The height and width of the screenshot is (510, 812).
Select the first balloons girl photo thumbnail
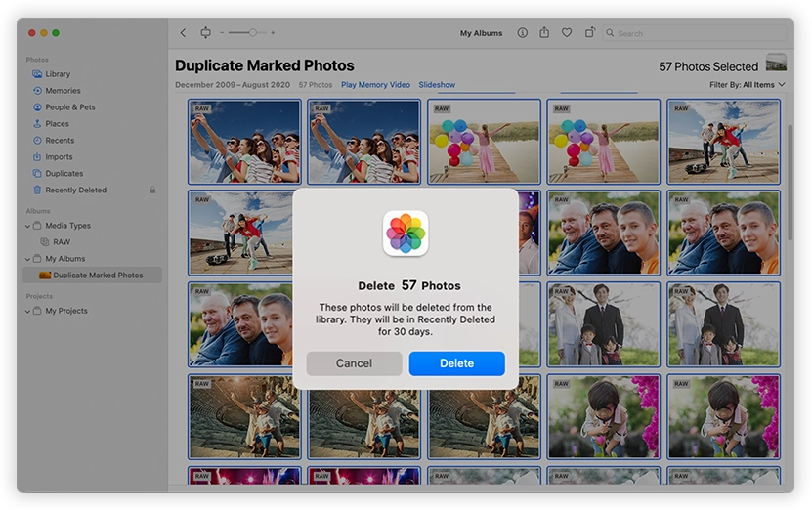pyautogui.click(x=485, y=142)
